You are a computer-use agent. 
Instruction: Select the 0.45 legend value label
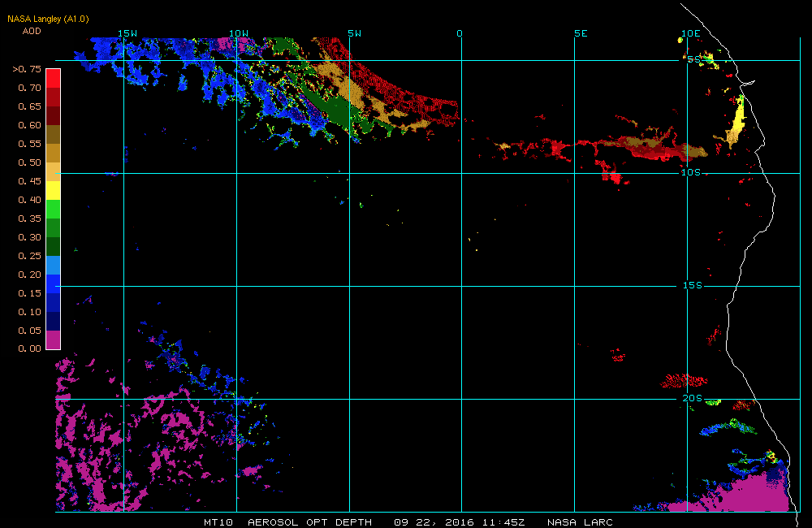coord(29,181)
